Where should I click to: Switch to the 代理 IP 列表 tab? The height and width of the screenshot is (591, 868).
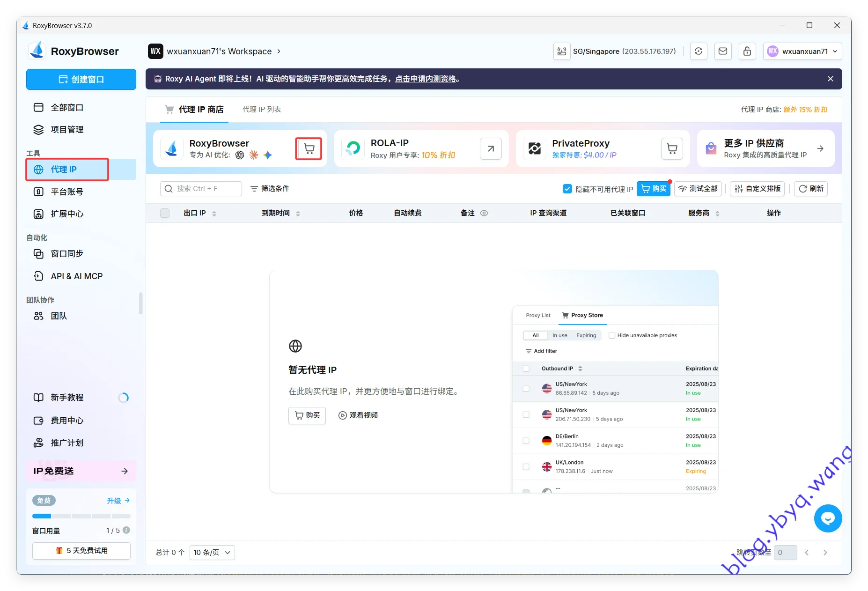(261, 110)
